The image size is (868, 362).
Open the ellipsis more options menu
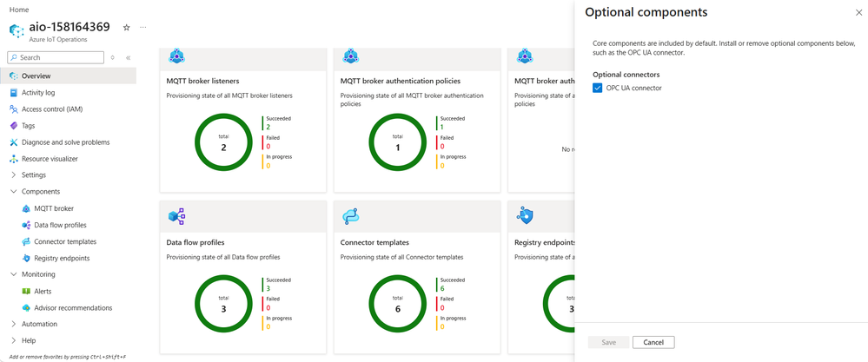pos(142,27)
